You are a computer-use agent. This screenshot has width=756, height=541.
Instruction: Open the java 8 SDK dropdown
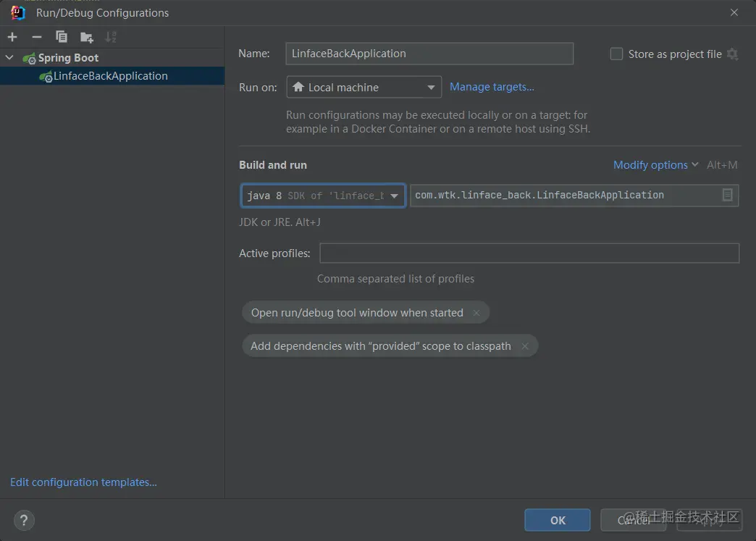click(x=322, y=196)
